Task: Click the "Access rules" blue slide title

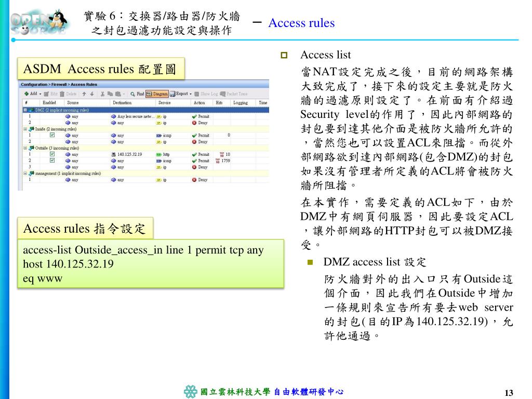Action: pos(302,23)
